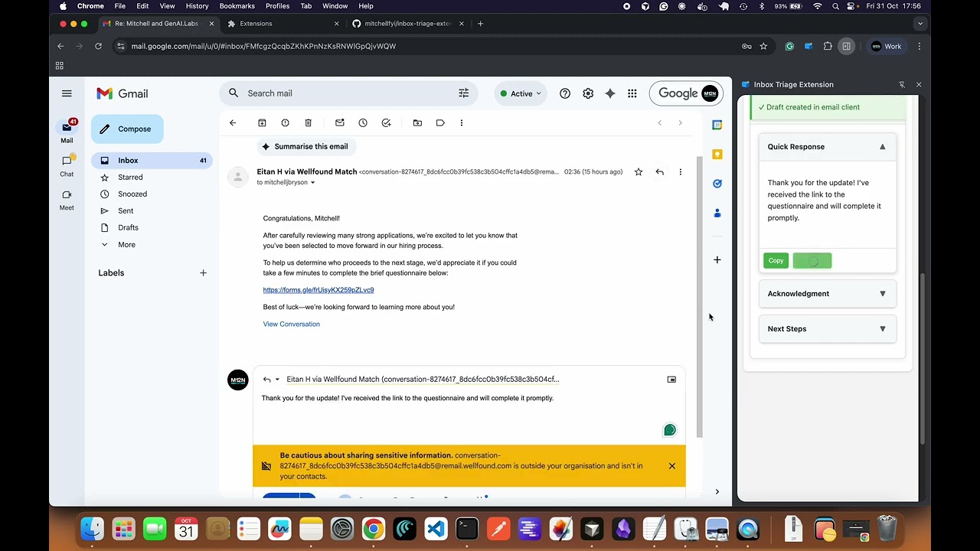Click Inbox Triage extension toolbar icon

(808, 46)
